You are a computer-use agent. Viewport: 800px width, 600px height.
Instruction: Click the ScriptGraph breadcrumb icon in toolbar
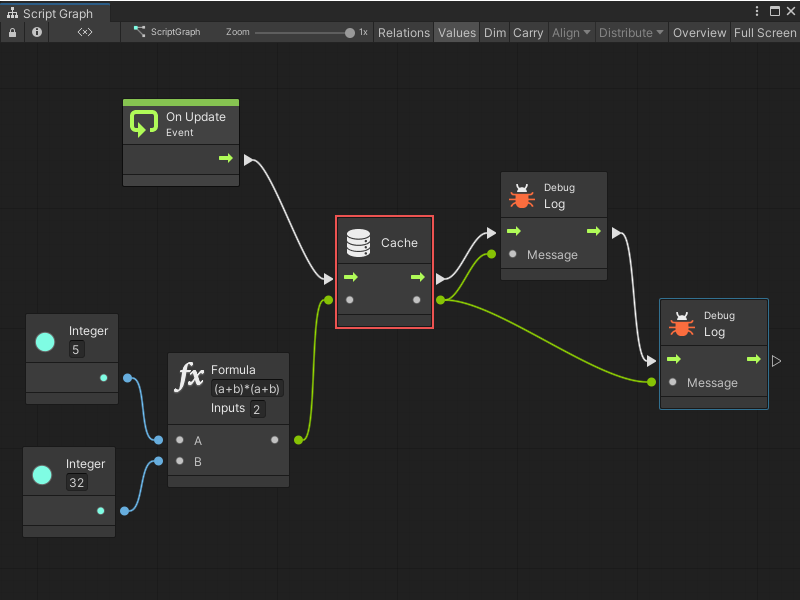click(140, 32)
